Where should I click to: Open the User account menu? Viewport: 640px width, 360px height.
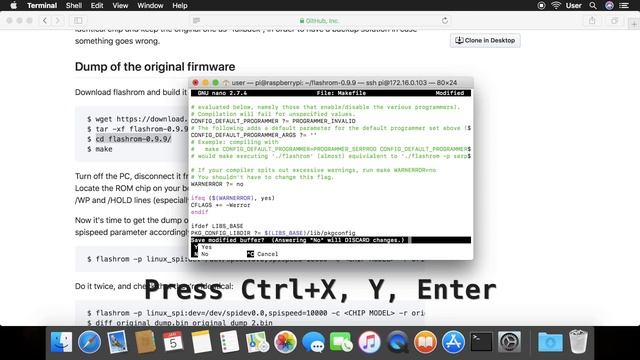573,6
